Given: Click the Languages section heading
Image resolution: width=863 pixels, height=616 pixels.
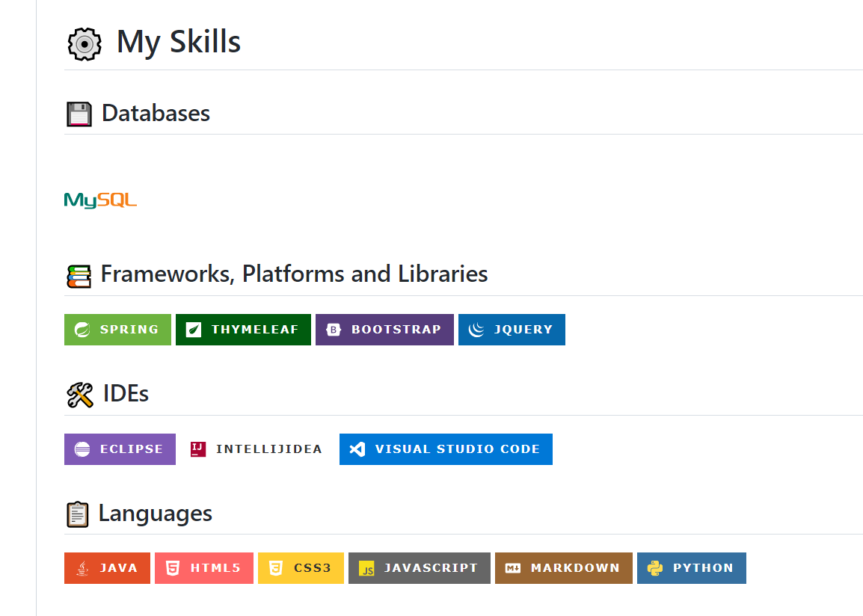Looking at the screenshot, I should click(x=155, y=514).
